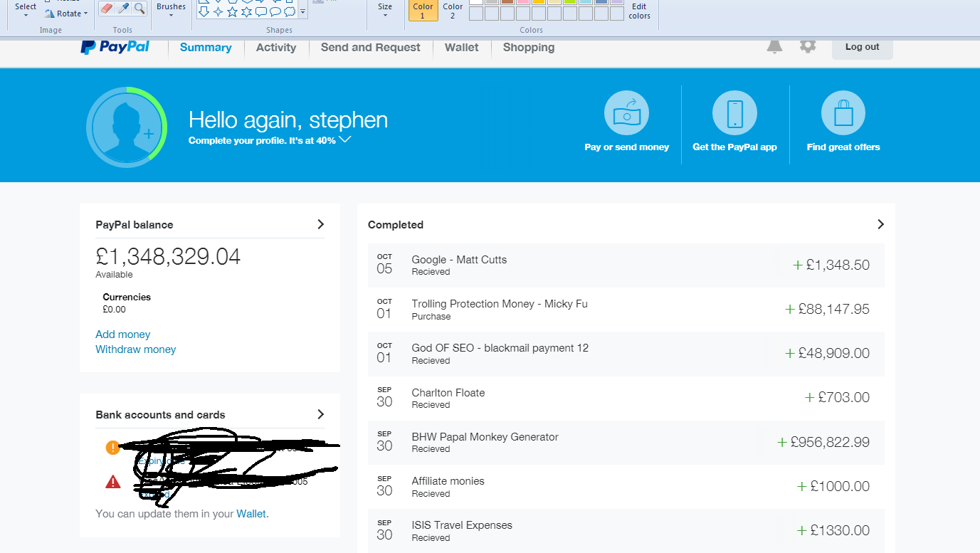Image resolution: width=980 pixels, height=553 pixels.
Task: Click the Log out button
Action: coord(863,47)
